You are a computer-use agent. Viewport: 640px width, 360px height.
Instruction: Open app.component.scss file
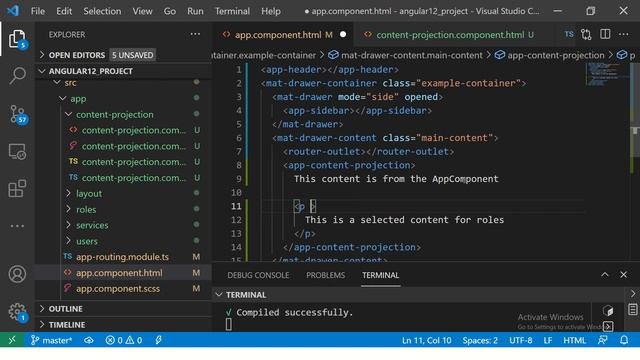click(118, 289)
